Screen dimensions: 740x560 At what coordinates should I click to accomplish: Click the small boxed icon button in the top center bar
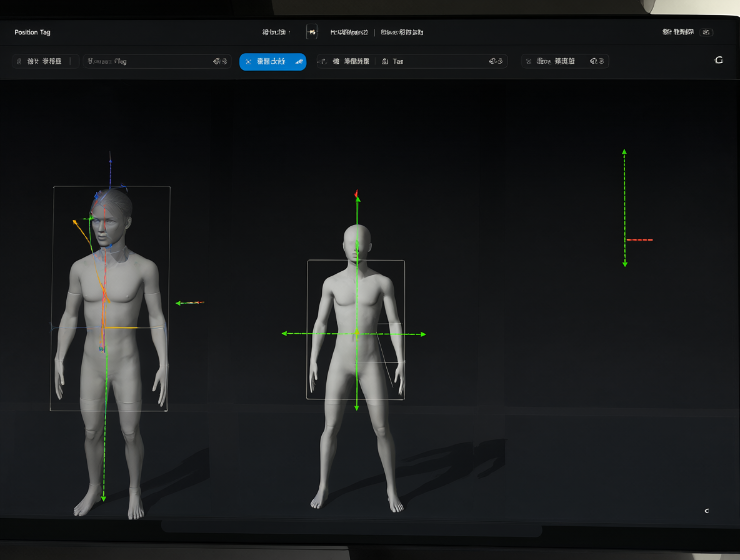tap(312, 32)
